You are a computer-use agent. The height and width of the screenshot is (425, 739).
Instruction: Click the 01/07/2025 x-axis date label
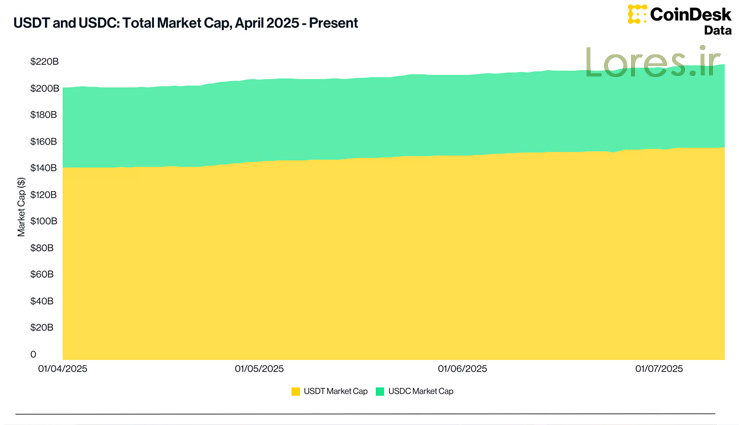(x=659, y=369)
